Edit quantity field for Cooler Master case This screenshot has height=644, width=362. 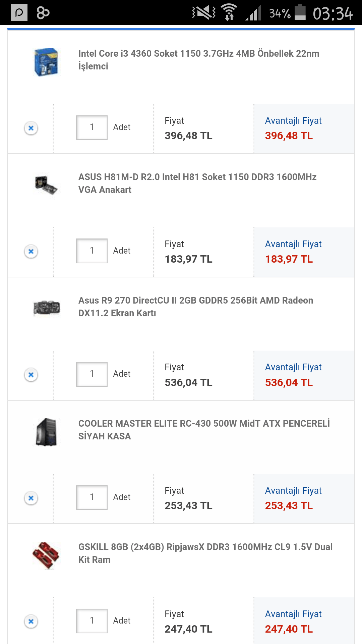coord(92,497)
